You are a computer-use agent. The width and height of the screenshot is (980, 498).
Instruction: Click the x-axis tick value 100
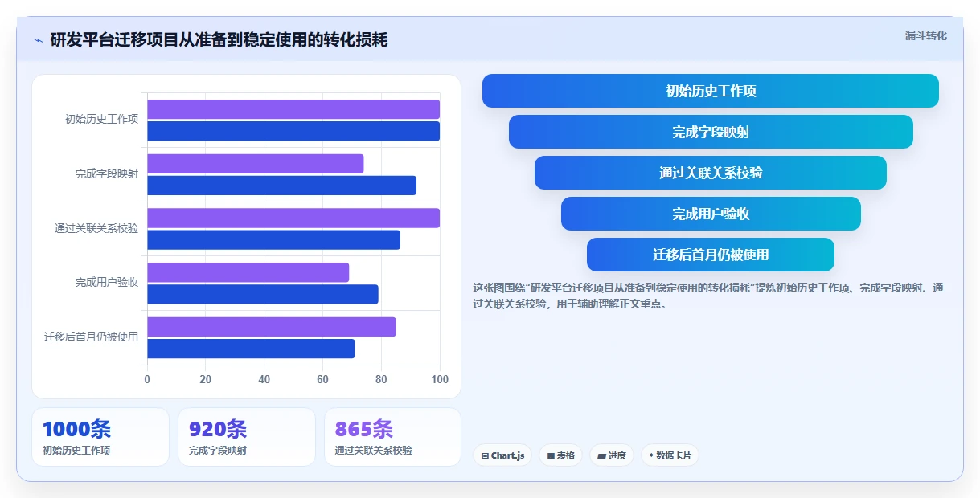pyautogui.click(x=439, y=379)
